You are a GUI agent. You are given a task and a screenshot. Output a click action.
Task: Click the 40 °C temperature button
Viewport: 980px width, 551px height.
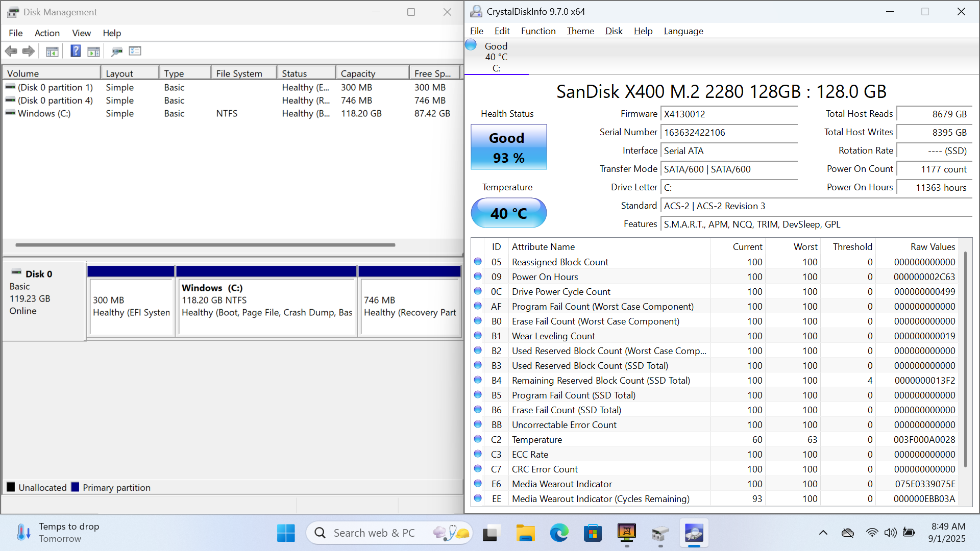click(508, 213)
